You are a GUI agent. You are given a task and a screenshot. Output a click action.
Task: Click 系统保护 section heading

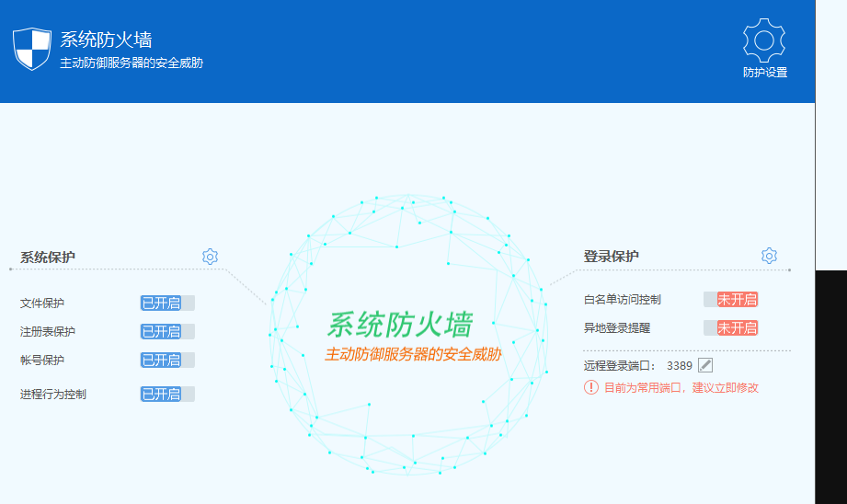tap(48, 258)
